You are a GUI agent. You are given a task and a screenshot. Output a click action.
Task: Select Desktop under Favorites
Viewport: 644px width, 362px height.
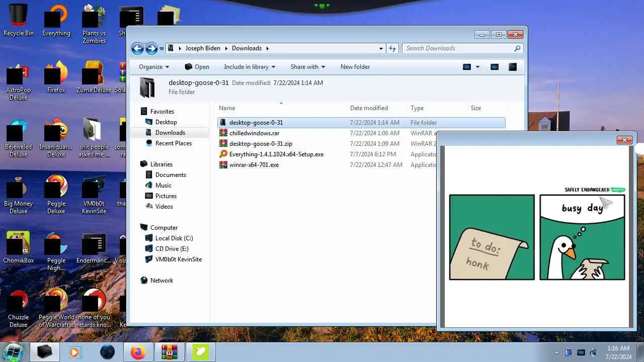(166, 122)
